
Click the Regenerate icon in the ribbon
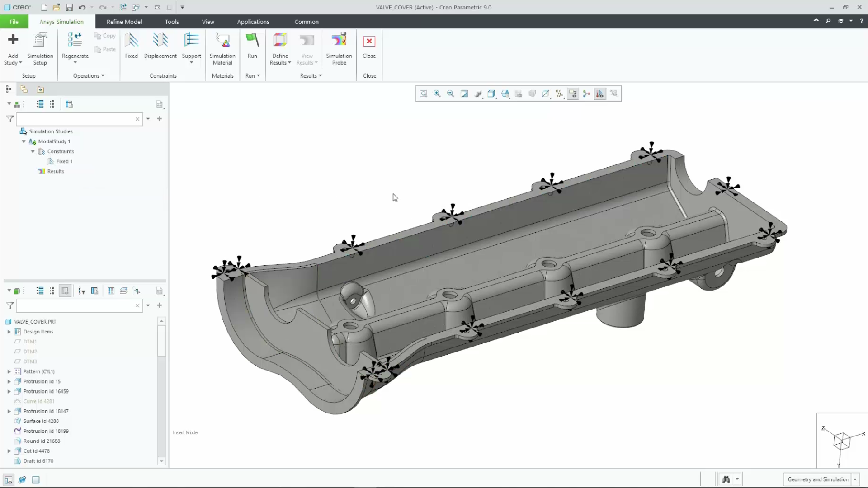point(75,40)
